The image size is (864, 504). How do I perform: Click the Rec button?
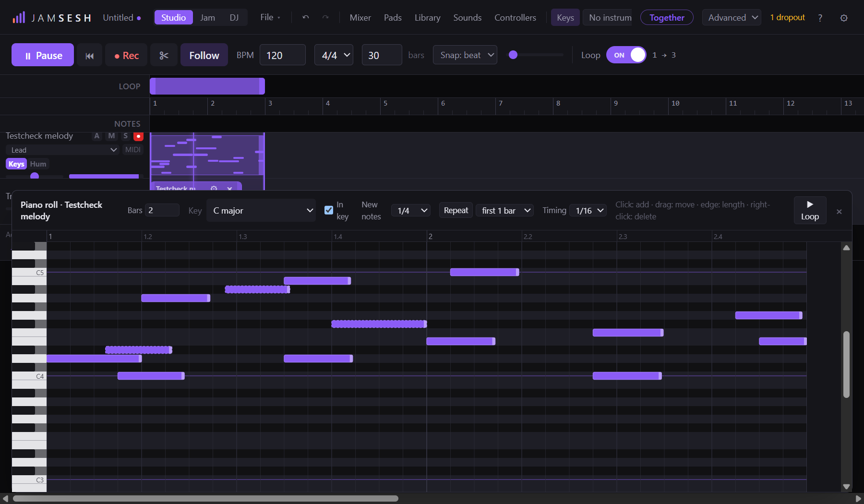click(127, 55)
